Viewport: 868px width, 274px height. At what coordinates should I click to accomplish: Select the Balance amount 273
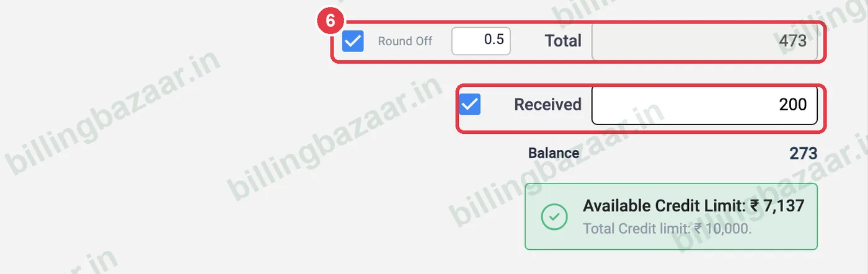(804, 153)
